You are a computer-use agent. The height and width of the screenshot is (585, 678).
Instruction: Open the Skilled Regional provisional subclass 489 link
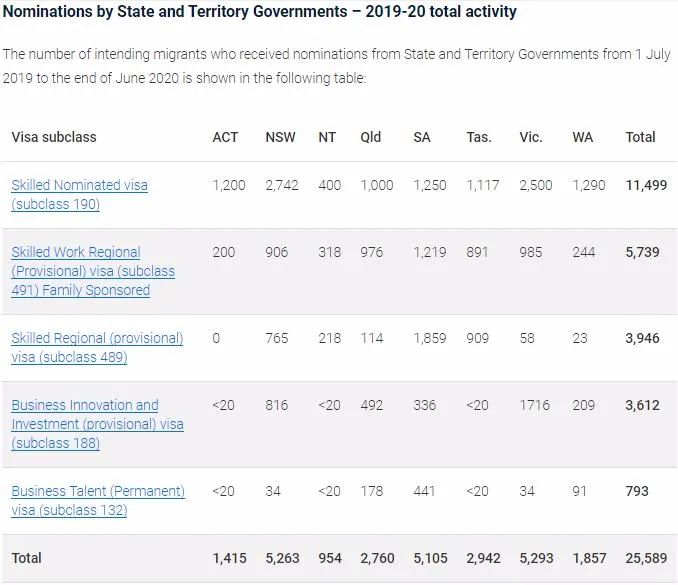97,347
